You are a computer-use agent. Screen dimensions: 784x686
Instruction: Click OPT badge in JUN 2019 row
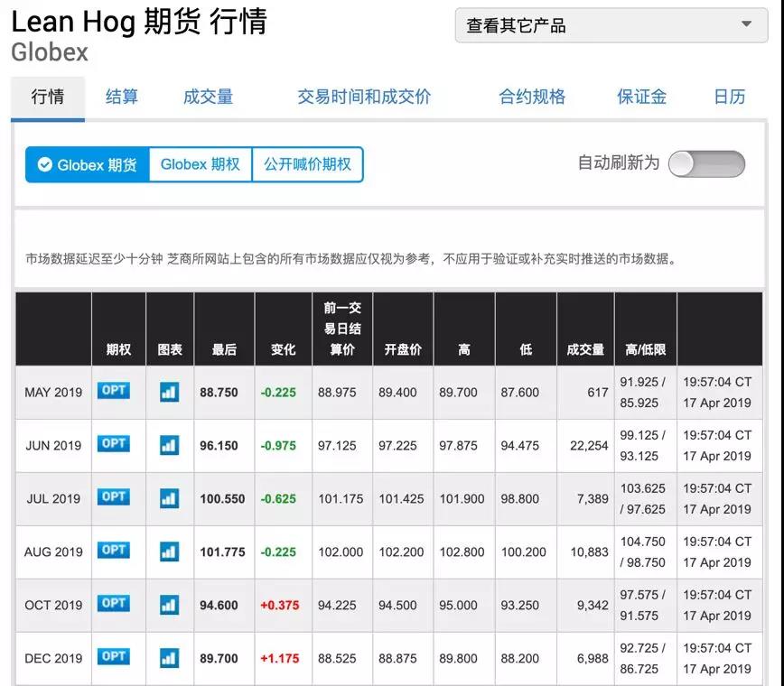click(x=114, y=443)
